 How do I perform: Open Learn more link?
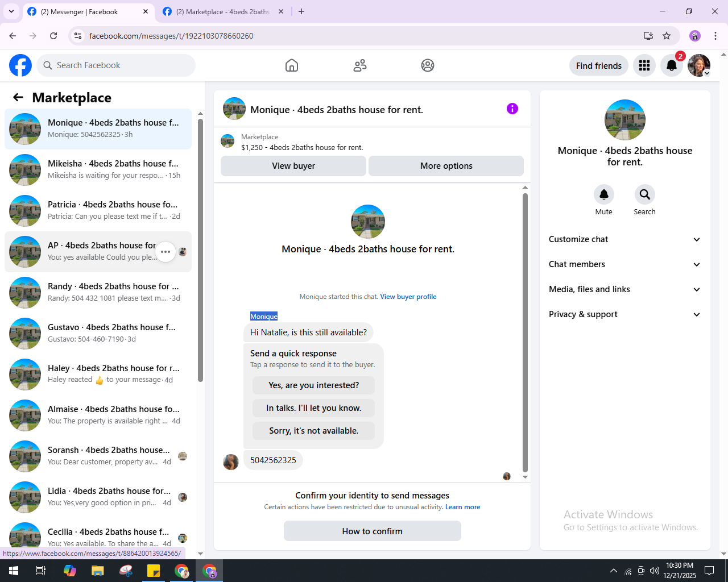[x=462, y=507]
